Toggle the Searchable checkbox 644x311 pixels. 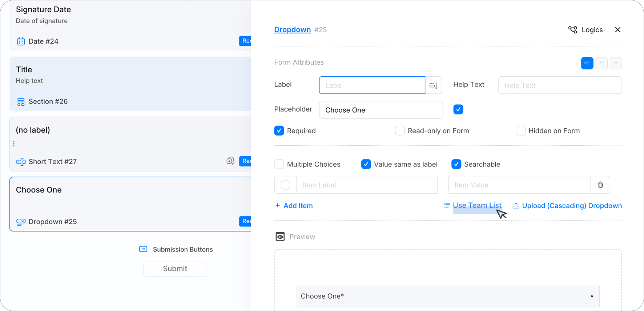pos(456,164)
